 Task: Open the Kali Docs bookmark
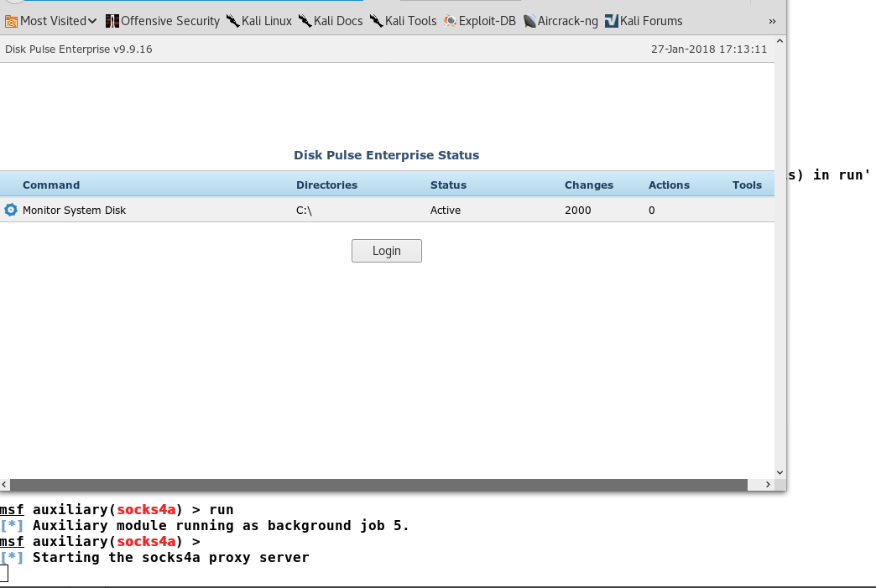331,21
